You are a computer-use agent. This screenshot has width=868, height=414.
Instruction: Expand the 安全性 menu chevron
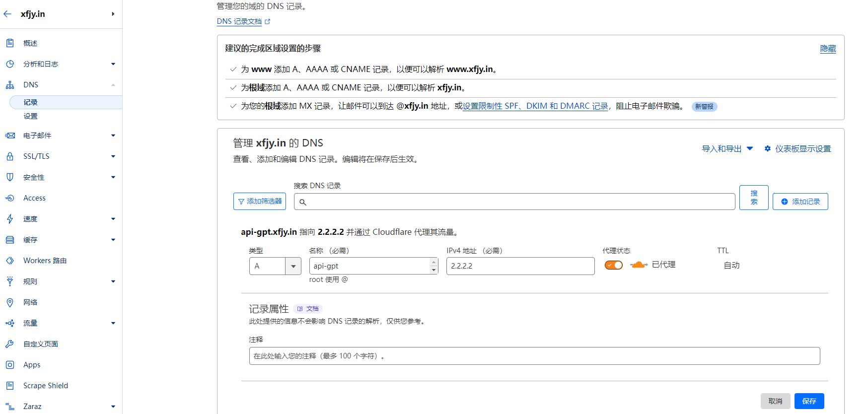click(x=113, y=177)
